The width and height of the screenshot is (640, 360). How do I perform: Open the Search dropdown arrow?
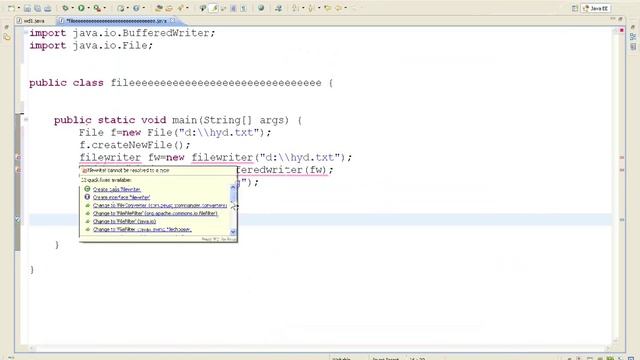187,8
